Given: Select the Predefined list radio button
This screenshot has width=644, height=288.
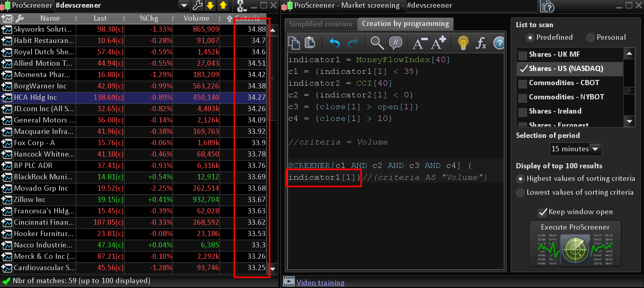Looking at the screenshot, I should coord(530,37).
